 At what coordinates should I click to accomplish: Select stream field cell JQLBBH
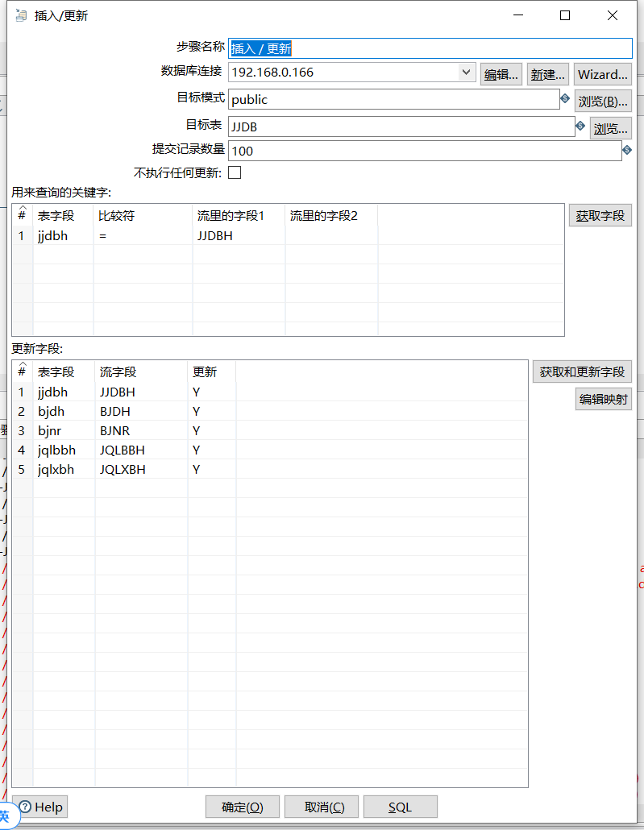(x=141, y=450)
